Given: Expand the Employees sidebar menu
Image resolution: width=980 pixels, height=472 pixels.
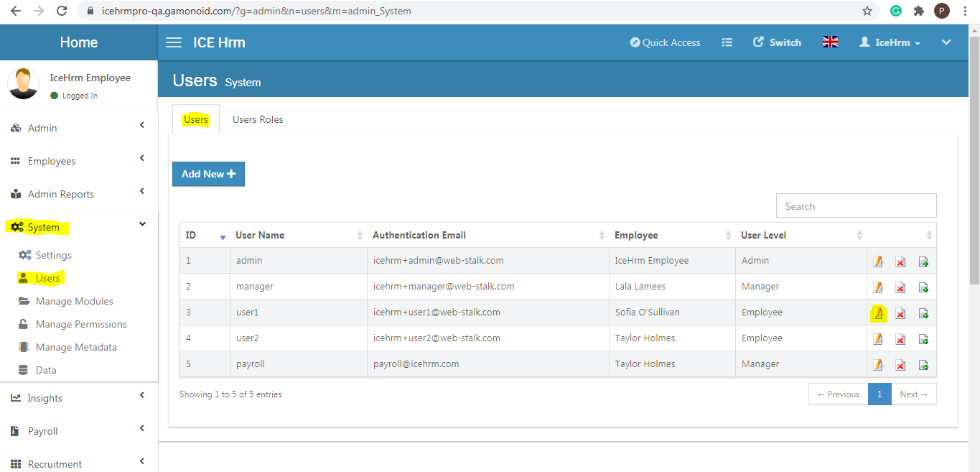Looking at the screenshot, I should click(x=79, y=161).
